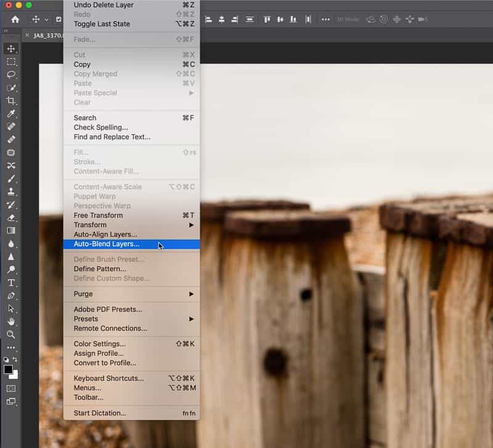493x448 pixels.
Task: Select the Pen tool
Action: [x=11, y=296]
